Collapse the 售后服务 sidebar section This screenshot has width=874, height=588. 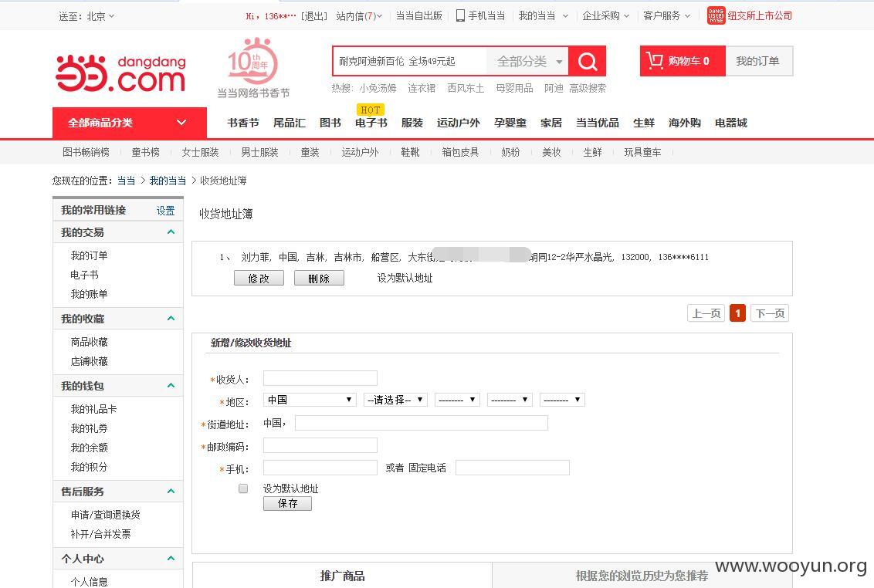[171, 491]
